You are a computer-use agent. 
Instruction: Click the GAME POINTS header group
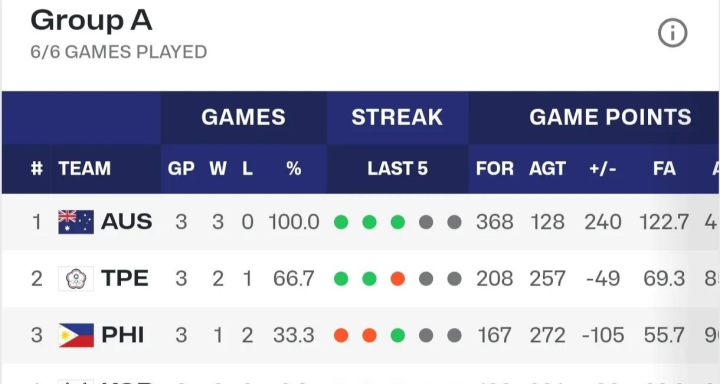point(610,117)
